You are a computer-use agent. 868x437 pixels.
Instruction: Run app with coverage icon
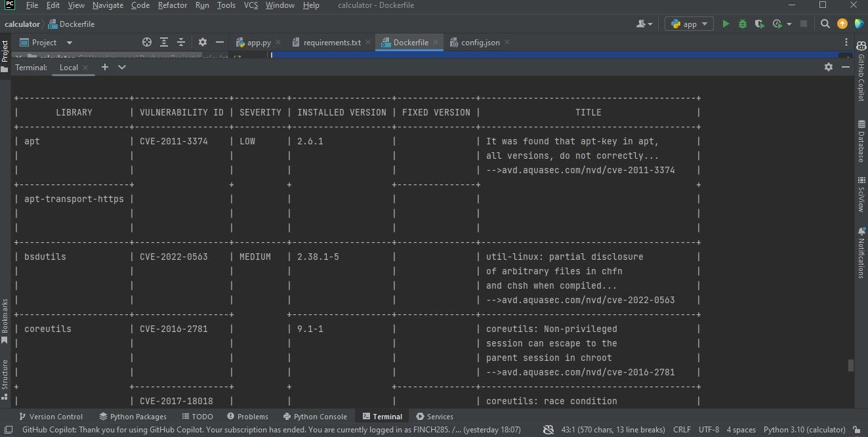(759, 23)
